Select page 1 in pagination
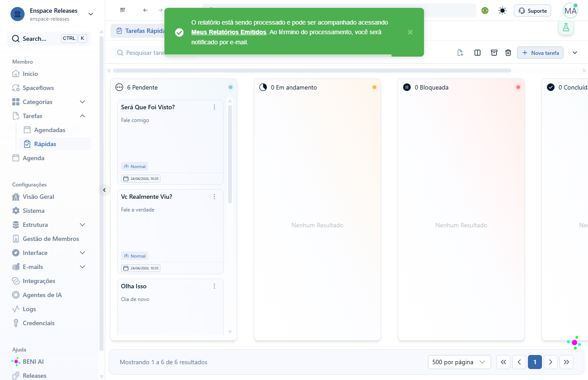The image size is (588, 380). 535,362
